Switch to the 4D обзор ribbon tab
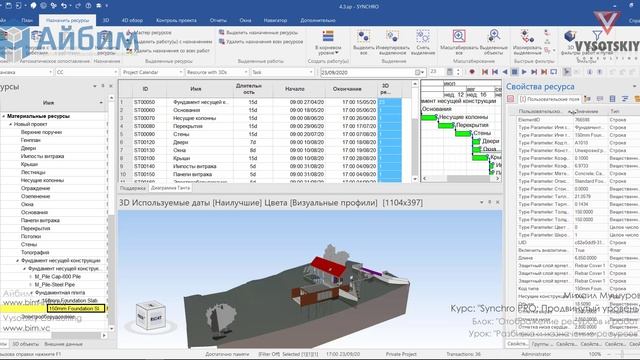Viewport: 640px width, 360px height. [132, 20]
